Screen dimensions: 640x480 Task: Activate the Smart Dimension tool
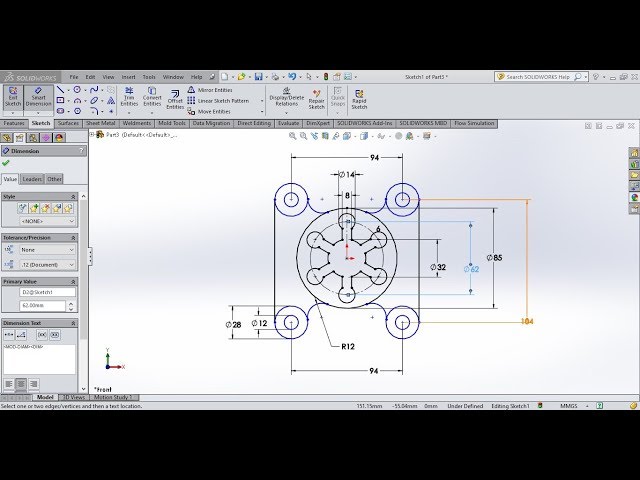(x=38, y=97)
